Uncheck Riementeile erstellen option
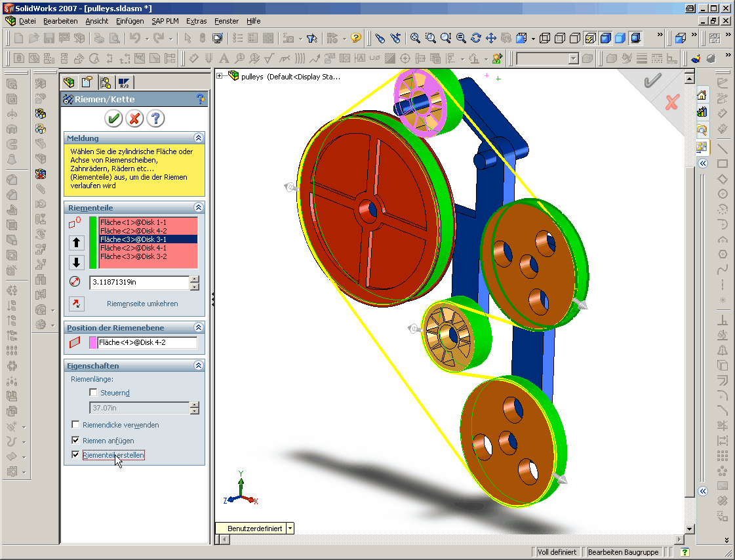 (75, 455)
